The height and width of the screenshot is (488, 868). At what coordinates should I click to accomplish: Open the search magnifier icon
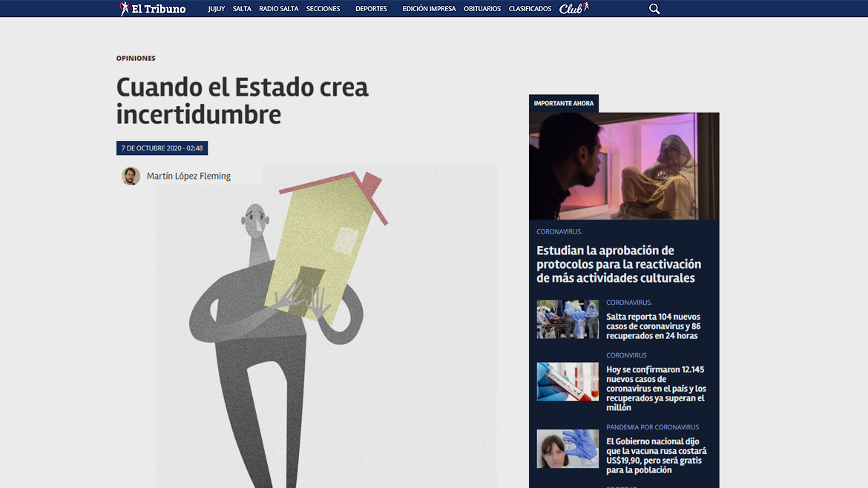(654, 9)
